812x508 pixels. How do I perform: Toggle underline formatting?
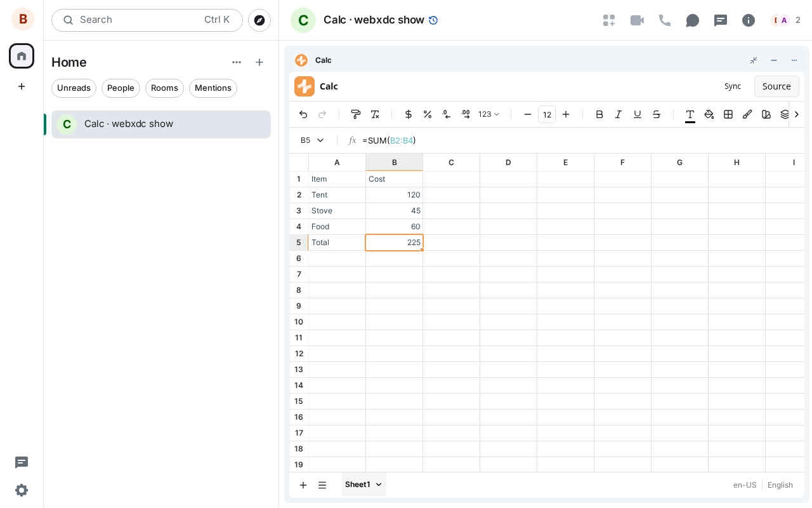[638, 114]
